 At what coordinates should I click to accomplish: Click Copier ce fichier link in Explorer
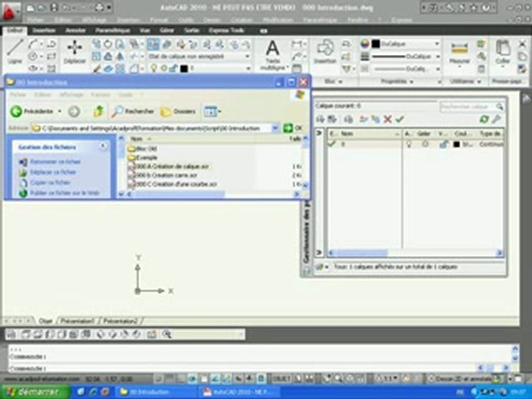click(x=50, y=182)
